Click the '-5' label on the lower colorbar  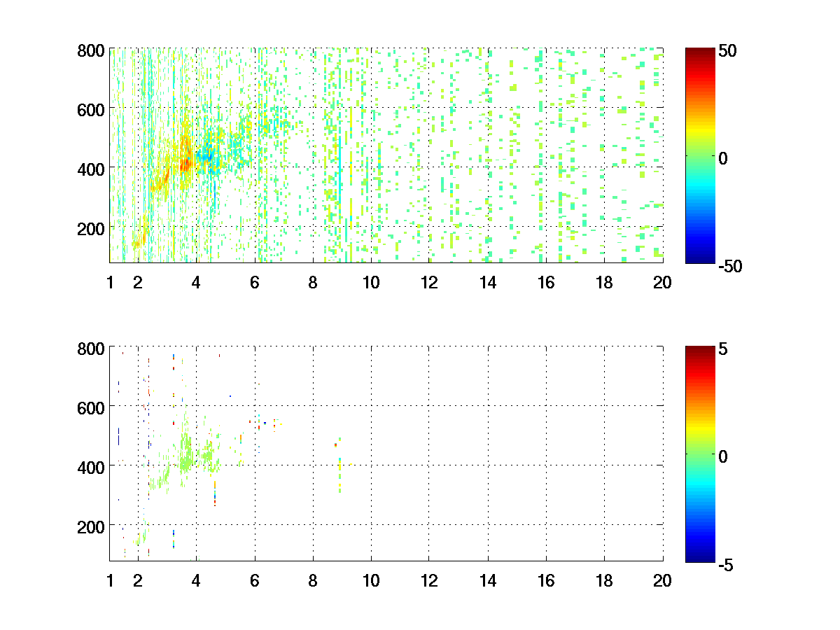point(727,564)
